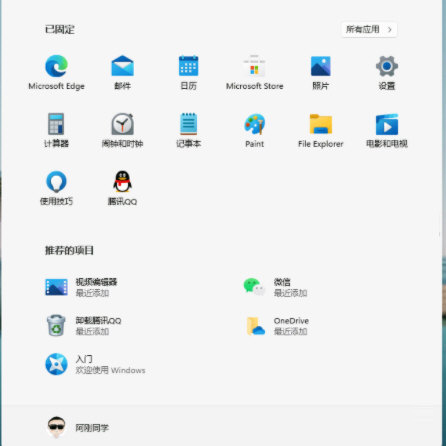Open 入门 welcome to Windows item
The image size is (446, 446).
95,364
